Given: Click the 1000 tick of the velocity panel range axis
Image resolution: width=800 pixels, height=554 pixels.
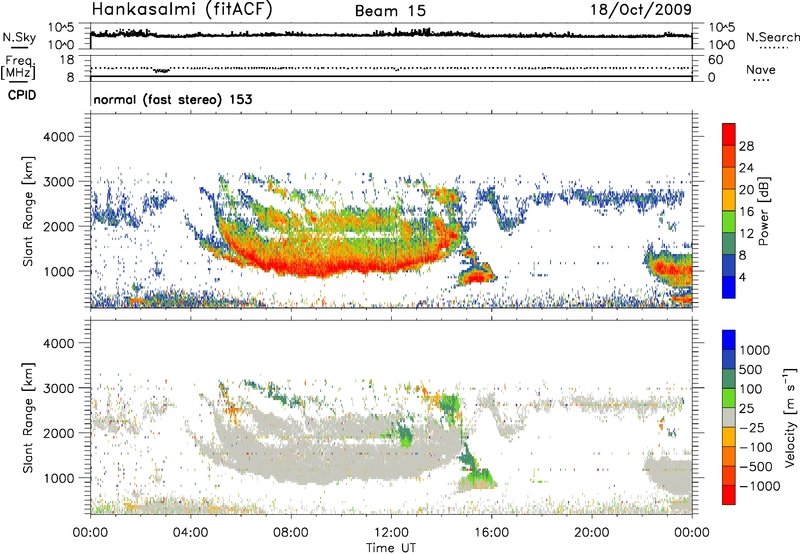Looking at the screenshot, I should [58, 478].
